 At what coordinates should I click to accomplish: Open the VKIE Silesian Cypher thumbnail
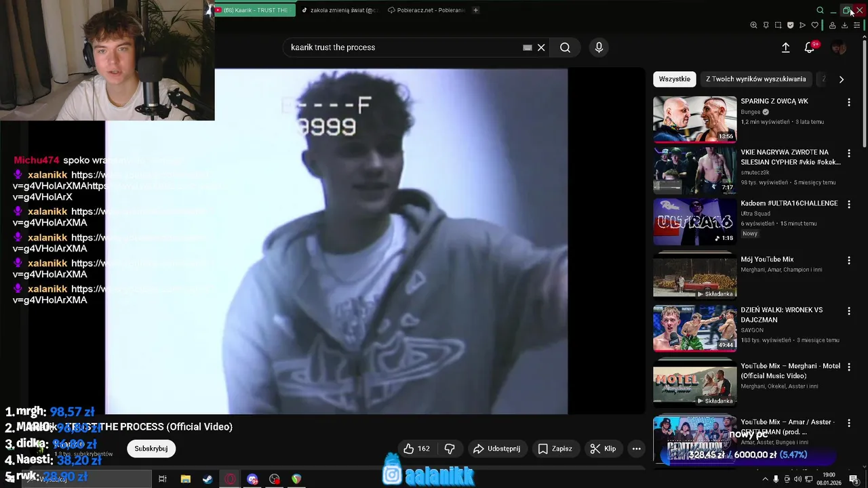point(695,171)
